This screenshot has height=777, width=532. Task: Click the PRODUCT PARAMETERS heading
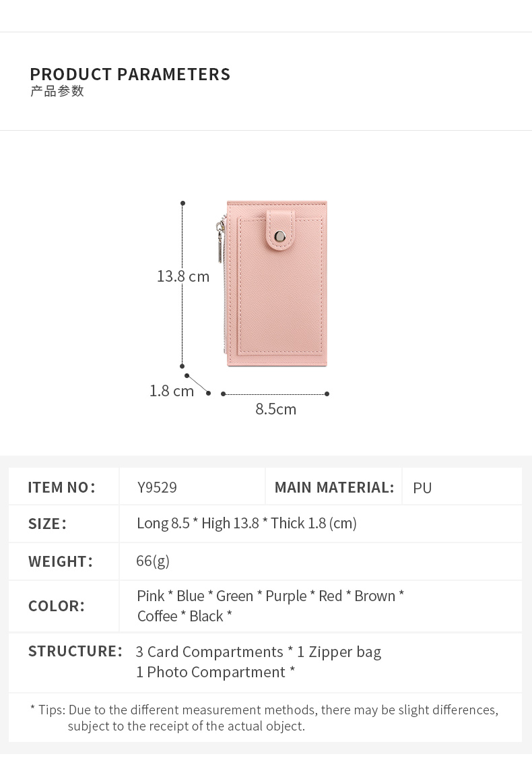tap(130, 74)
